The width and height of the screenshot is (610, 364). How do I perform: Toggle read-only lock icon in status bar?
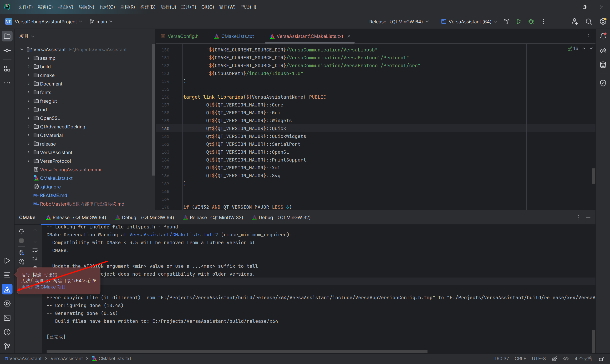(x=601, y=359)
